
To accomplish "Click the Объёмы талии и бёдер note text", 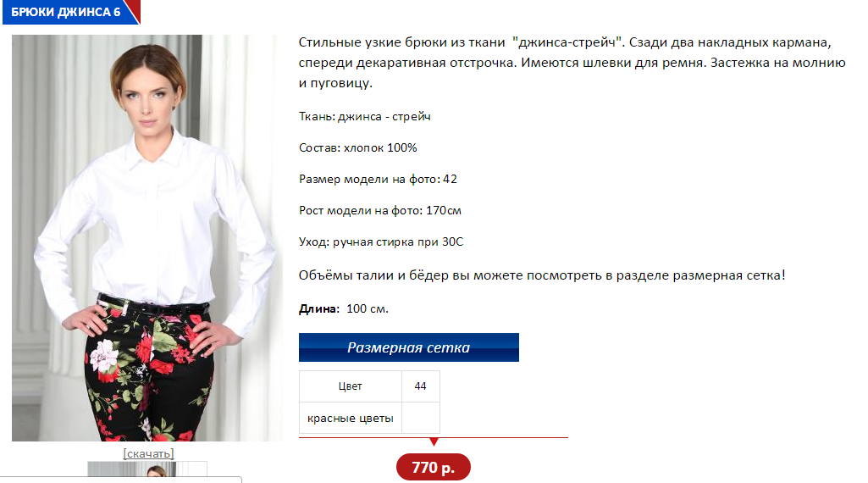I will pyautogui.click(x=542, y=275).
